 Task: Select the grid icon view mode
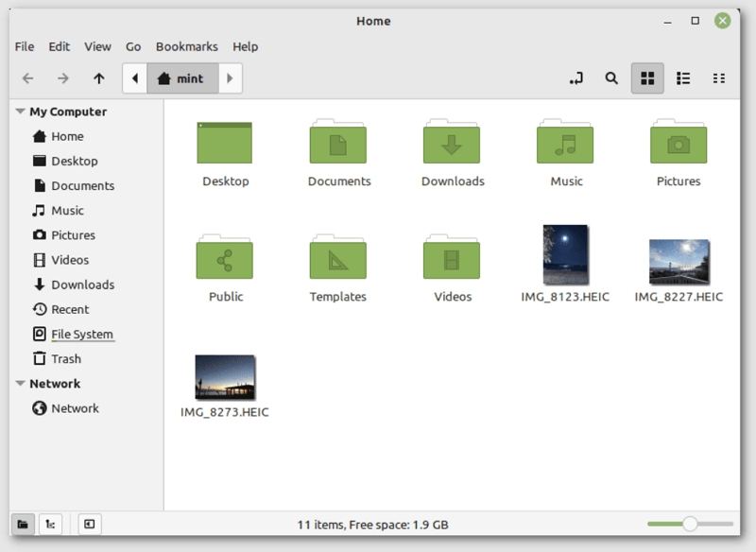(647, 78)
